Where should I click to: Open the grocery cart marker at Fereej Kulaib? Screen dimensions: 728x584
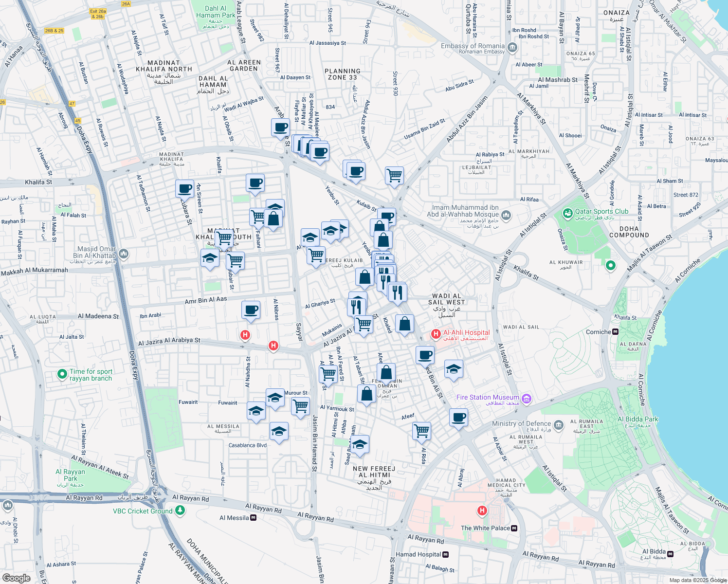(x=316, y=256)
